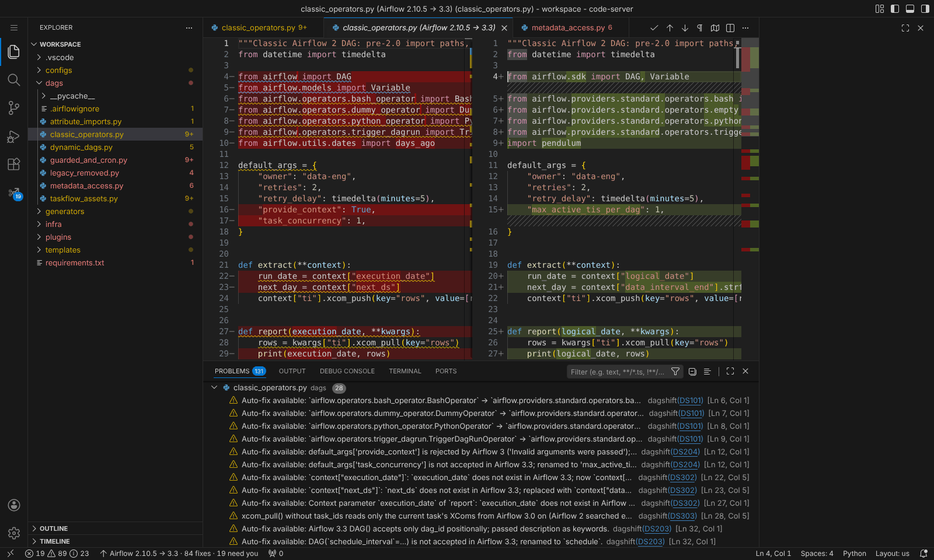Screen dimensions: 934x560
Task: Open the dagshift view with badge 19
Action: tap(14, 193)
